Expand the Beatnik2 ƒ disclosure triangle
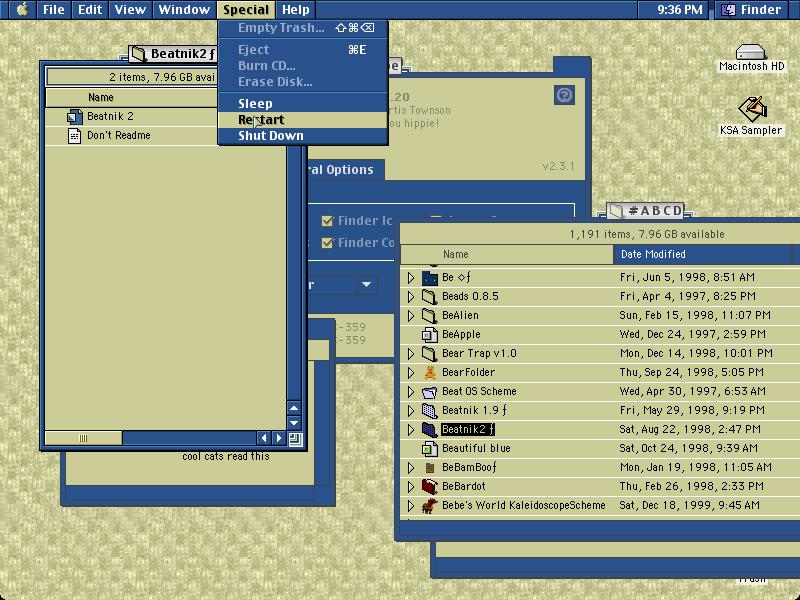 pyautogui.click(x=411, y=430)
